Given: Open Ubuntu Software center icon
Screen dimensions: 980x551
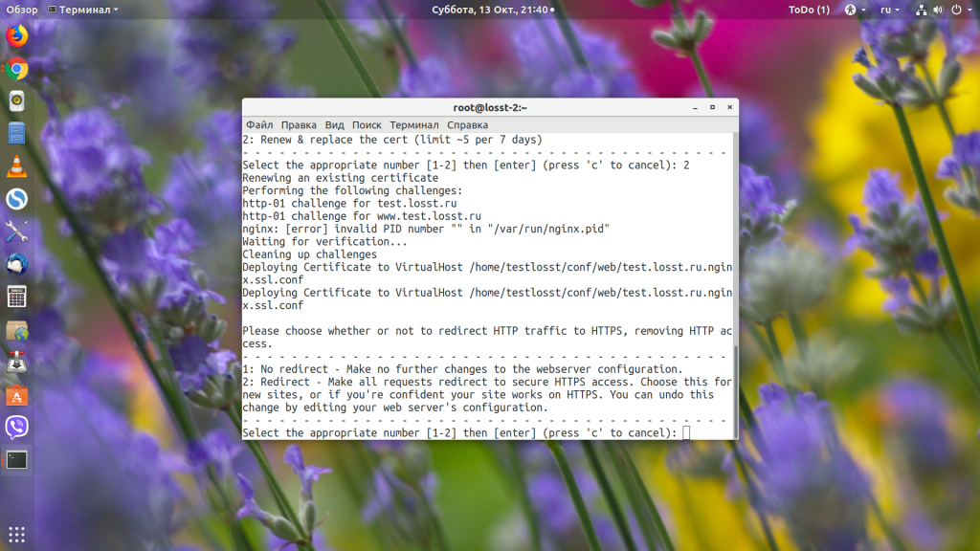Looking at the screenshot, I should 16,394.
